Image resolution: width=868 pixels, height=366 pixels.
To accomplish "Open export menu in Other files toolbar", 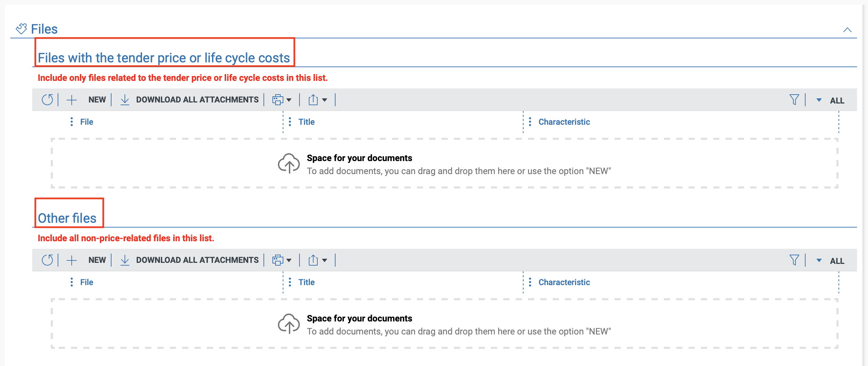I will click(317, 260).
